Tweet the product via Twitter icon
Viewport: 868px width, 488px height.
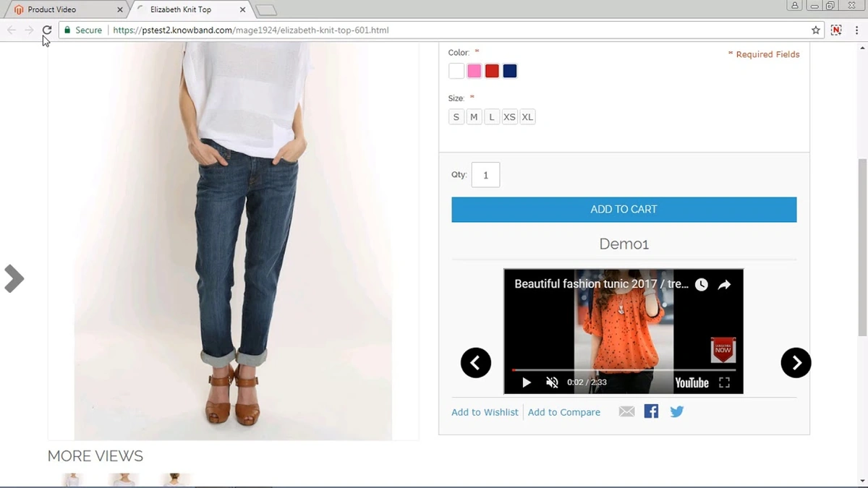[x=676, y=411]
